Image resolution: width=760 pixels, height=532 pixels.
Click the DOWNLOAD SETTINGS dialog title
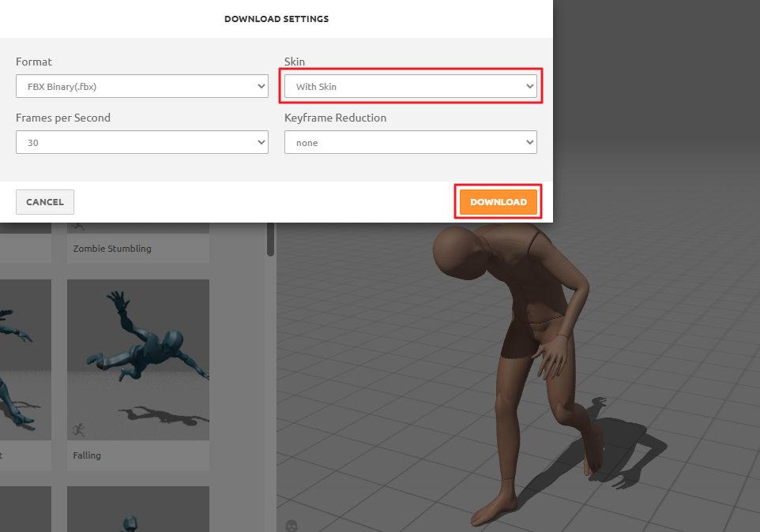coord(277,19)
